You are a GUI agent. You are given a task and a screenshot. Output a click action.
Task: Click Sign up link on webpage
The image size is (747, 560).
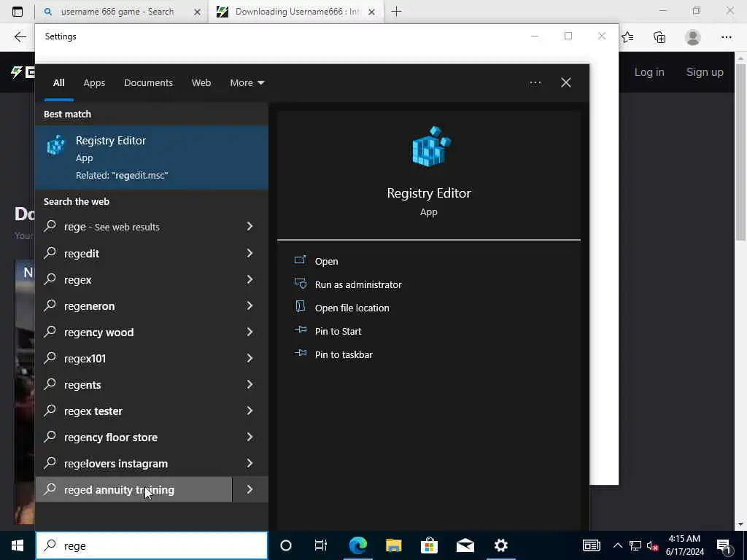point(705,72)
